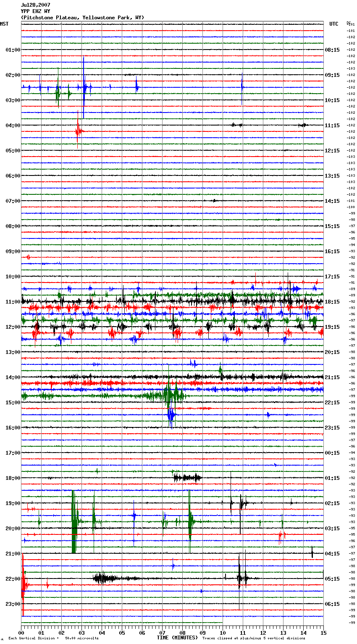This screenshot has width=357, height=644.
Task: Click the date label Jul28,2007
Action: (36, 5)
